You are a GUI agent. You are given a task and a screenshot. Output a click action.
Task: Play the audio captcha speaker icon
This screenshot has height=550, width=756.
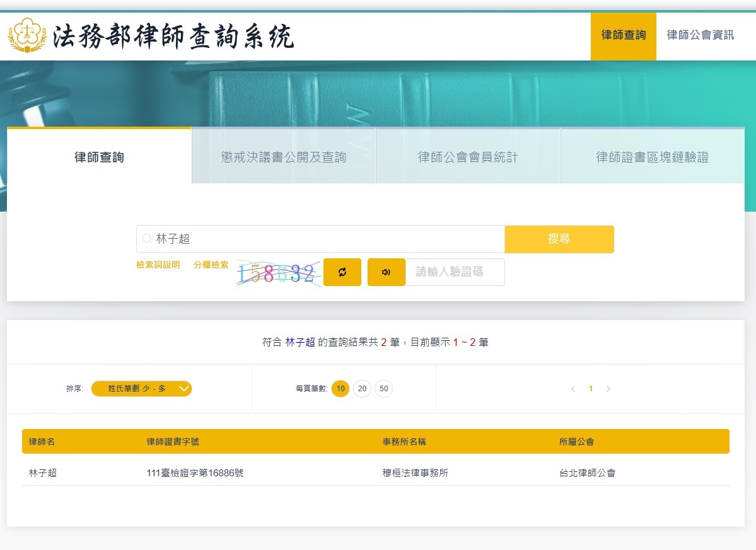(386, 272)
